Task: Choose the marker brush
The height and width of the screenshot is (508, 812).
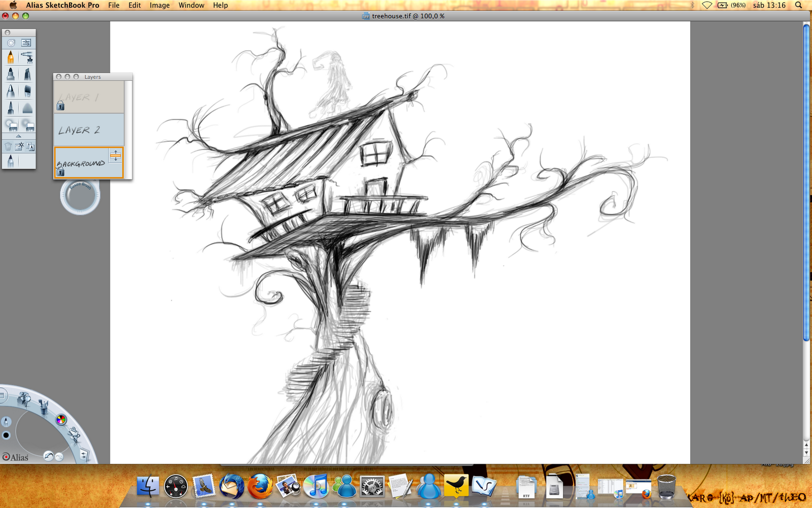Action: pos(11,74)
